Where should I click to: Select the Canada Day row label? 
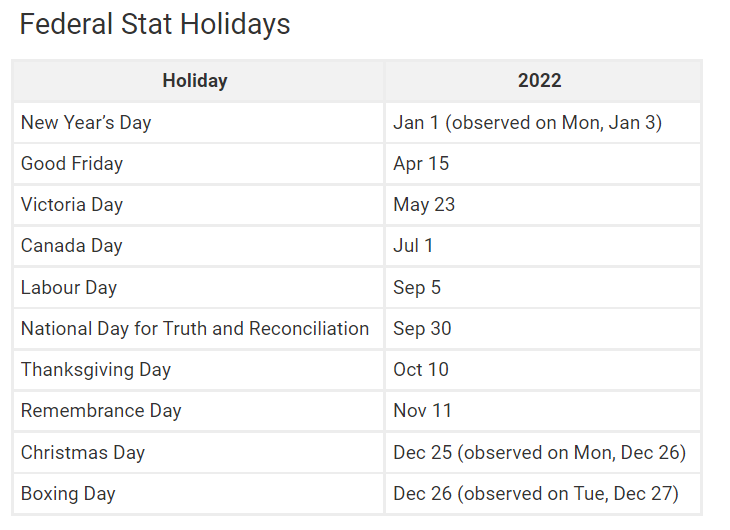pos(72,246)
